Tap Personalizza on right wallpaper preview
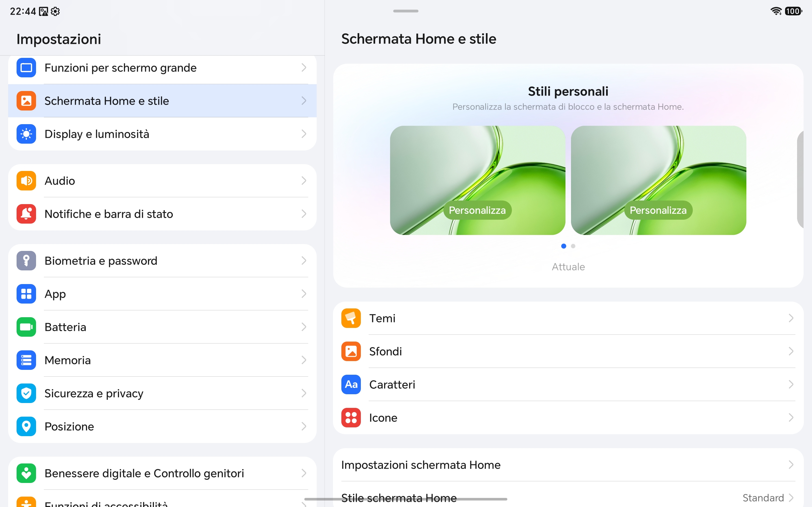Viewport: 812px width, 507px height. click(658, 210)
